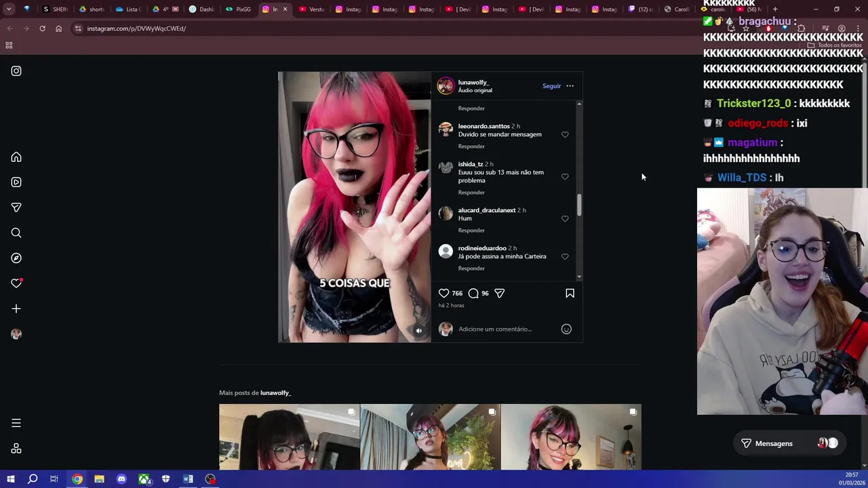Open second Mais posts thumbnail
The height and width of the screenshot is (488, 868).
point(431,437)
